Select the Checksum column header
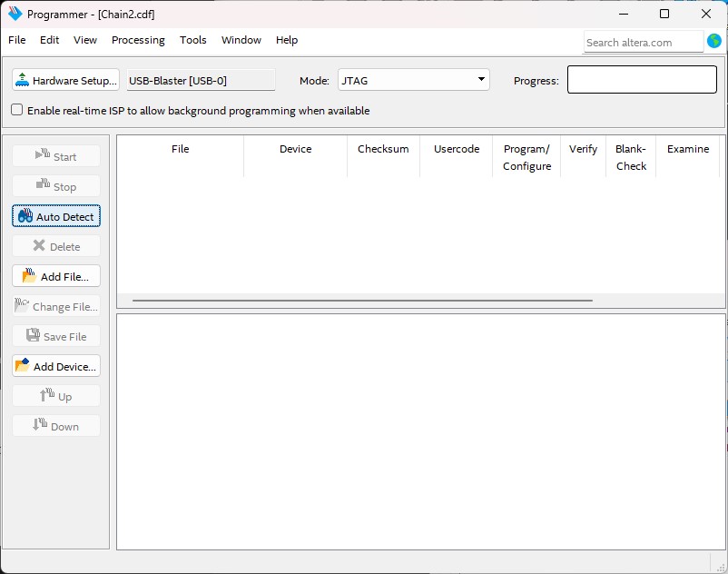This screenshot has width=728, height=574. click(383, 156)
